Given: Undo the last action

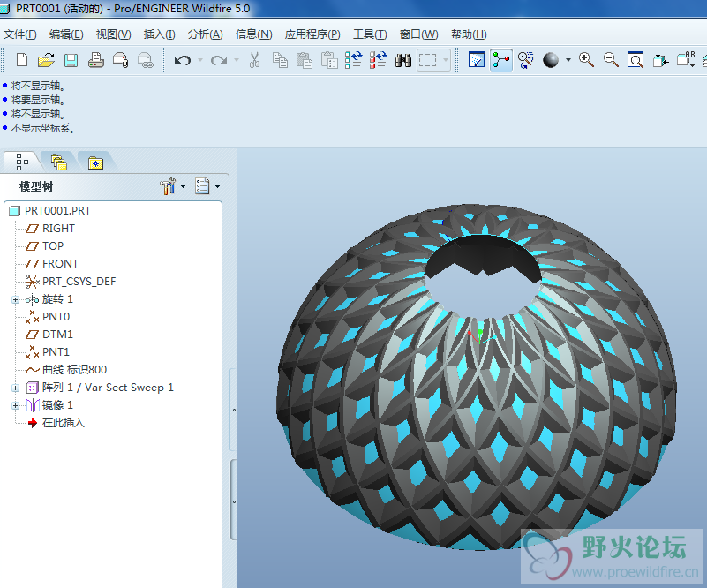Looking at the screenshot, I should [183, 60].
